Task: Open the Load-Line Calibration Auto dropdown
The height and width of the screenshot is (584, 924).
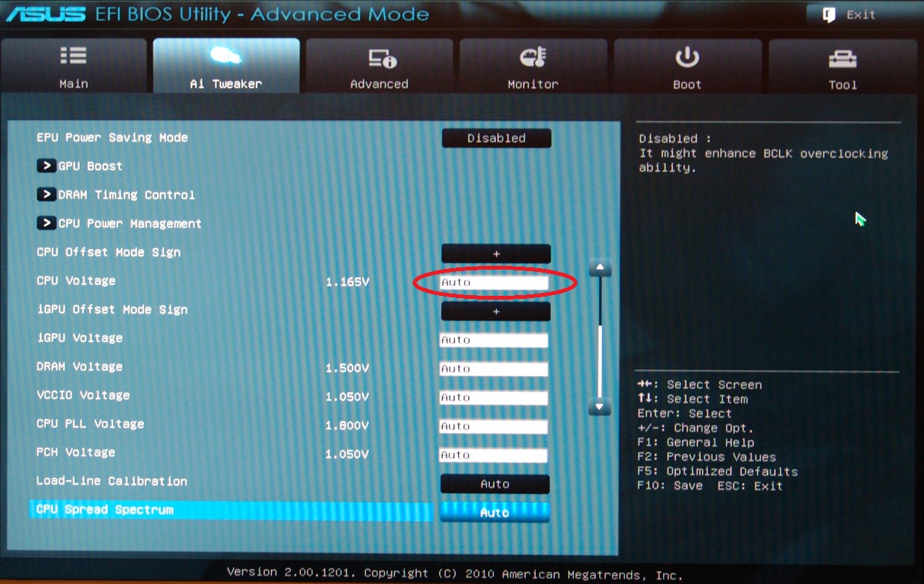Action: (495, 484)
